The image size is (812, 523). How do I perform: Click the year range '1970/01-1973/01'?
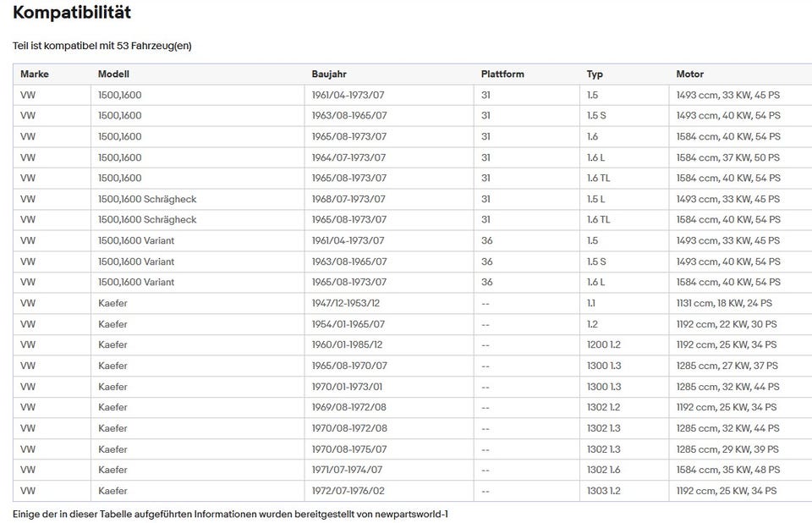click(347, 387)
